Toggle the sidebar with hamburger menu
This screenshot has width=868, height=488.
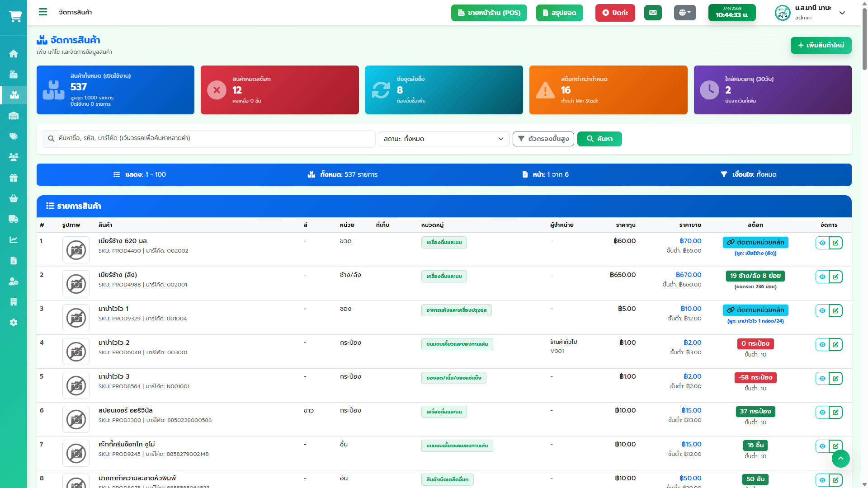pos(43,12)
